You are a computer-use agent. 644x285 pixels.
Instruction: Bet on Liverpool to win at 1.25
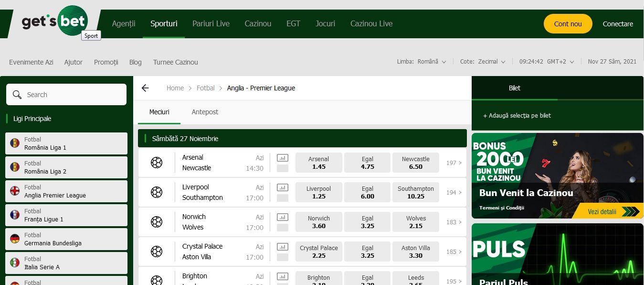[319, 192]
